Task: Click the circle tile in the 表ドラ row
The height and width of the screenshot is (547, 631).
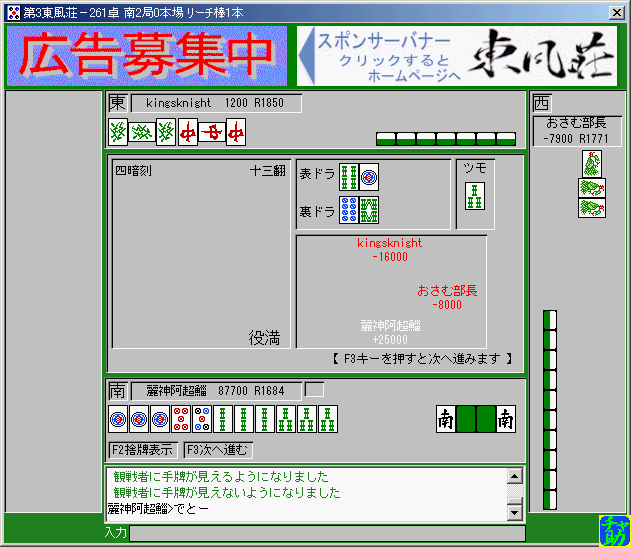Action: [369, 177]
